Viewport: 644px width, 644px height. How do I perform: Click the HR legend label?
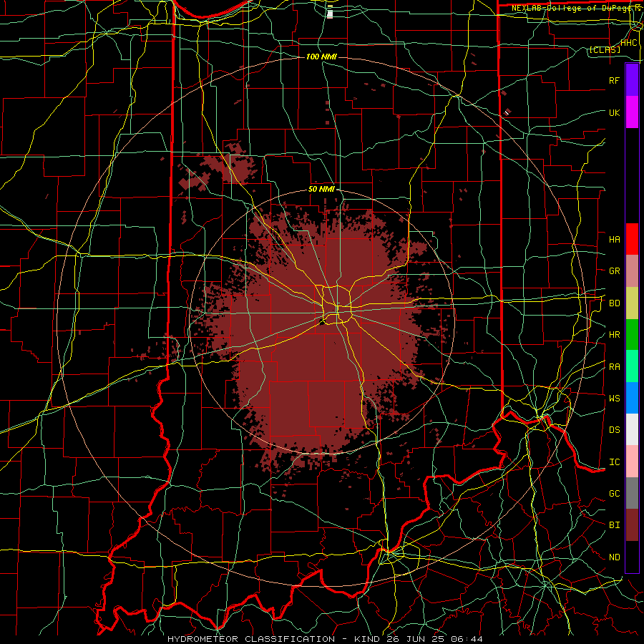pos(615,335)
